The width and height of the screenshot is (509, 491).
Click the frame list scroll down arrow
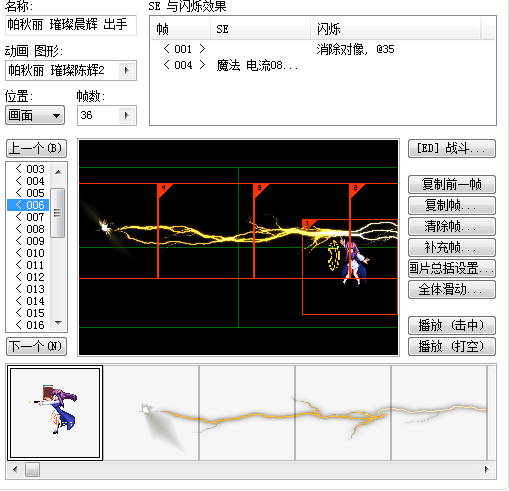58,322
